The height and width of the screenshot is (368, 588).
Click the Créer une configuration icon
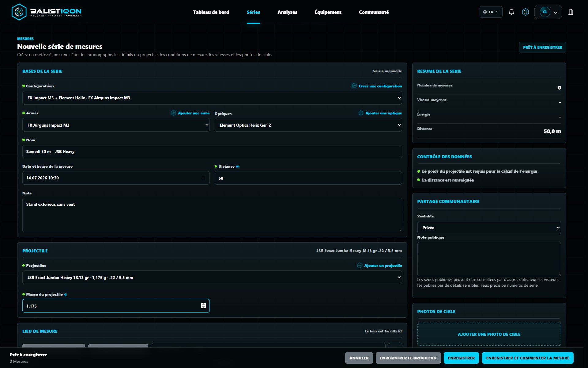coord(354,86)
